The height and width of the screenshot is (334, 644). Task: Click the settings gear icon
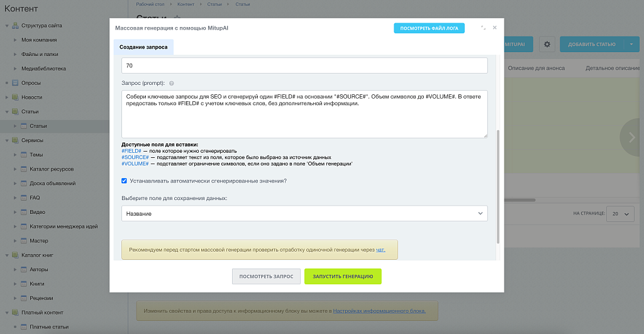click(x=547, y=44)
